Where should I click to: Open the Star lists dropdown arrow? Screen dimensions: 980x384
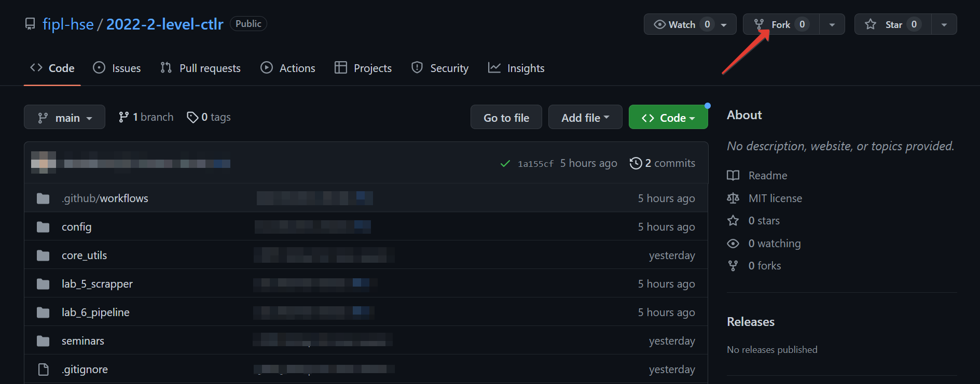(x=944, y=24)
